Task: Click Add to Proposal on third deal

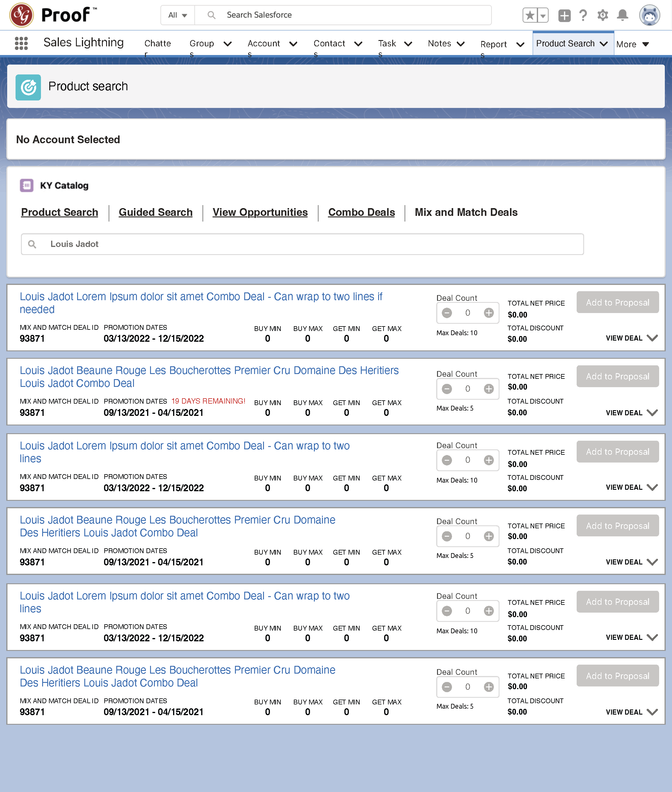Action: point(617,452)
